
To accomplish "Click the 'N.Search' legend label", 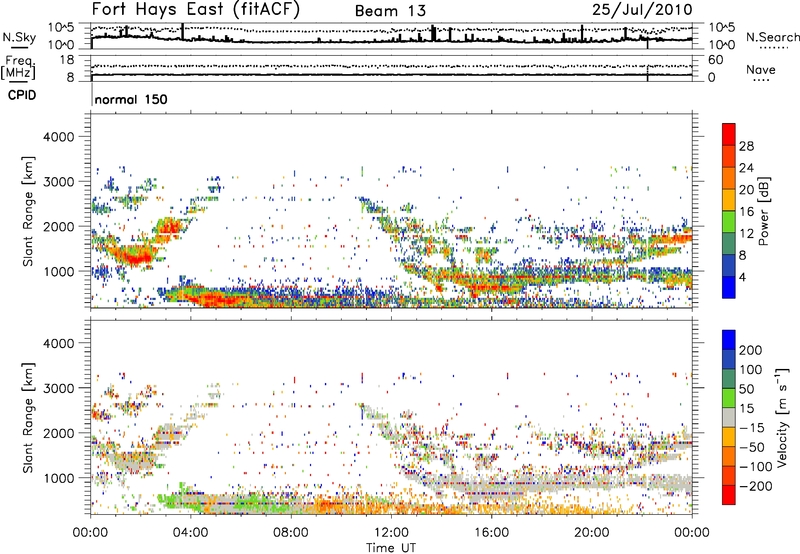I will [x=773, y=37].
